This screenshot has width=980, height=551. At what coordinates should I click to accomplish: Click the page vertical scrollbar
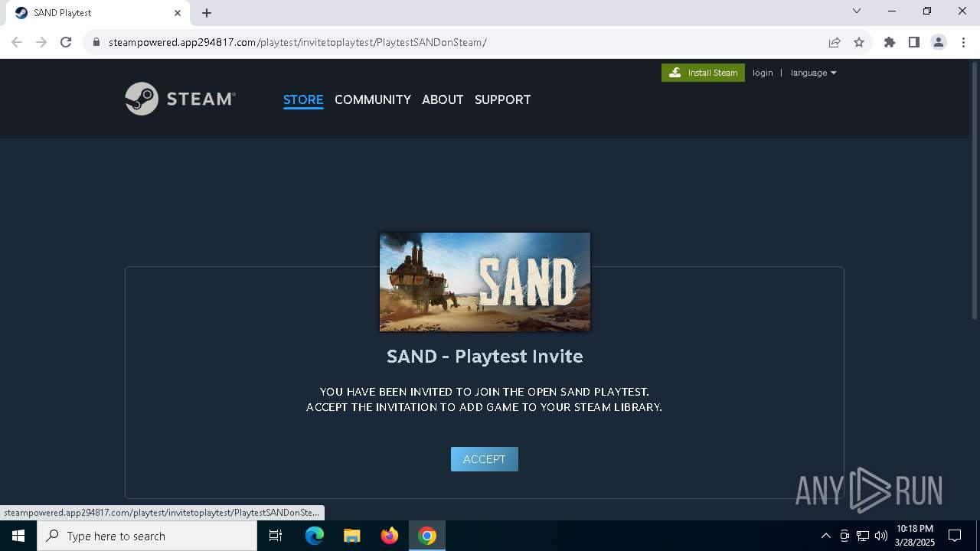coord(975,191)
